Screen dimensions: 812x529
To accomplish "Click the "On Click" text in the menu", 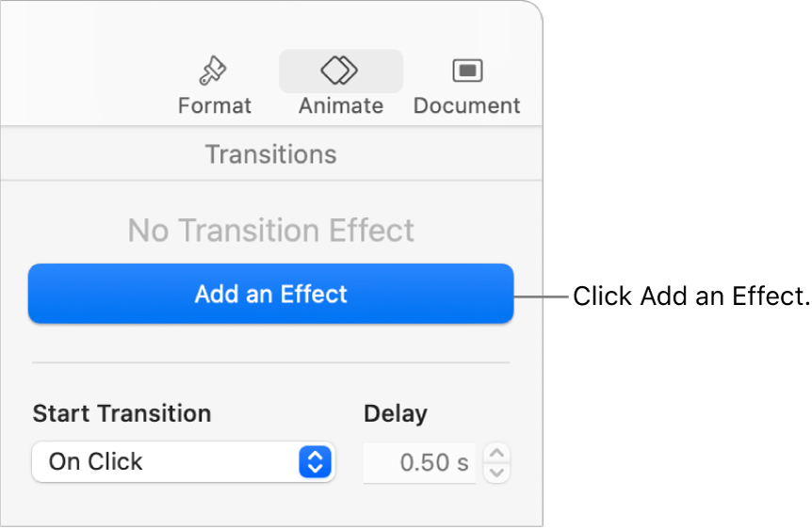I will pos(96,462).
